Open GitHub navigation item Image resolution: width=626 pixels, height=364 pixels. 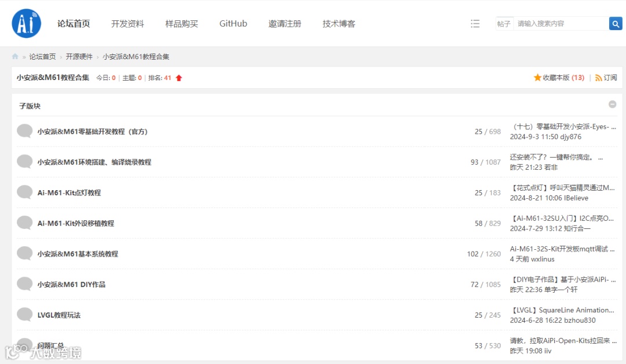tap(233, 24)
